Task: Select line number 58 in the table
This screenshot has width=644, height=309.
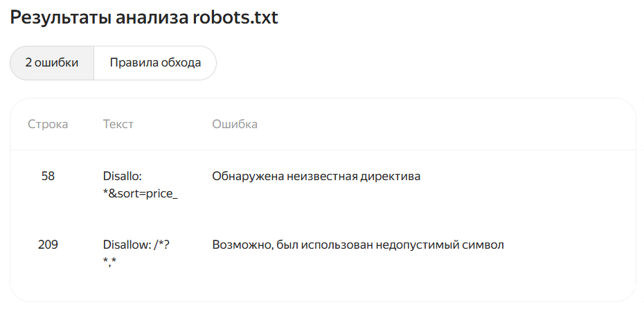Action: 48,176
